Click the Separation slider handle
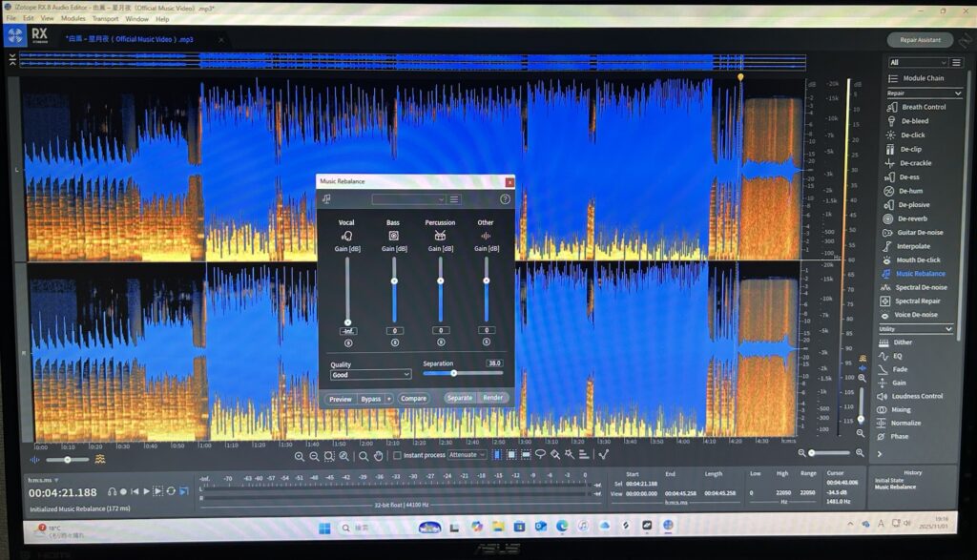 (x=453, y=373)
